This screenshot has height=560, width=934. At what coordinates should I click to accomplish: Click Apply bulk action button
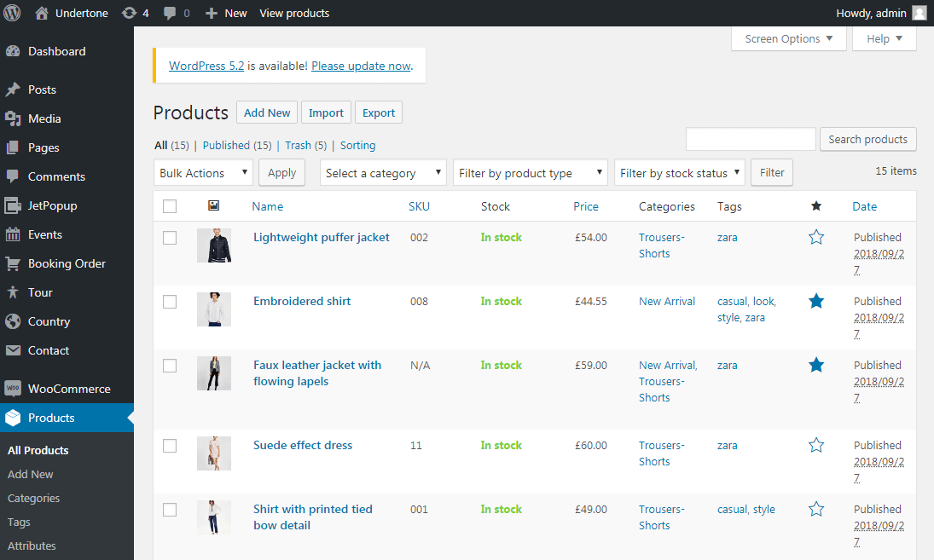click(281, 172)
